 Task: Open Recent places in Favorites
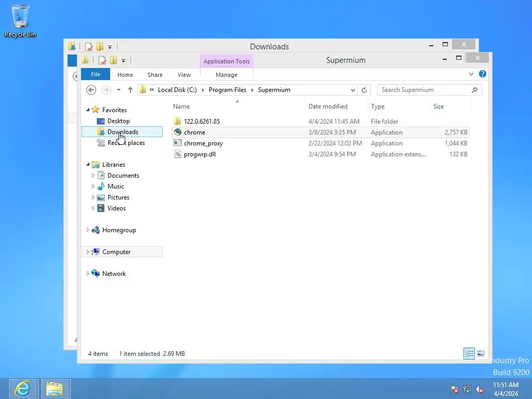click(x=126, y=143)
